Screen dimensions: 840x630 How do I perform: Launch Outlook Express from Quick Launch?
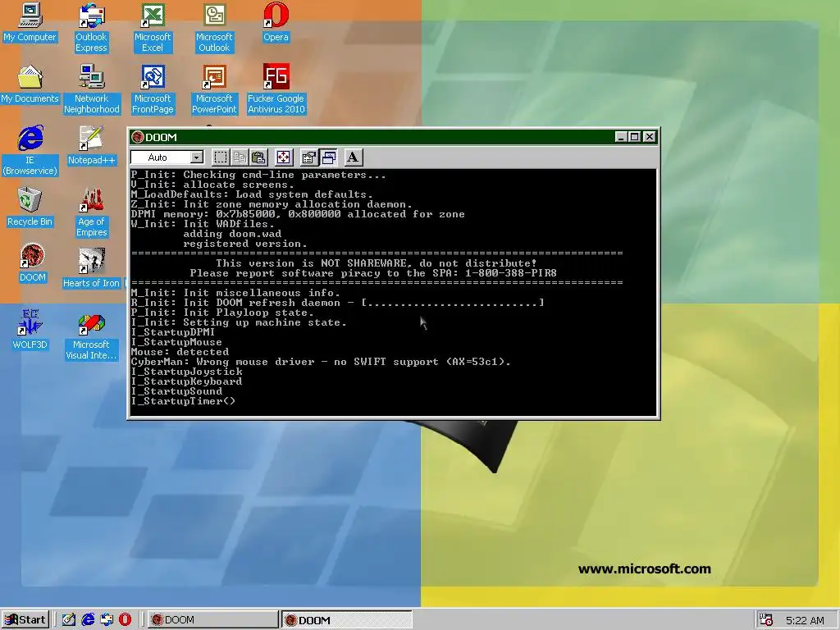[107, 620]
